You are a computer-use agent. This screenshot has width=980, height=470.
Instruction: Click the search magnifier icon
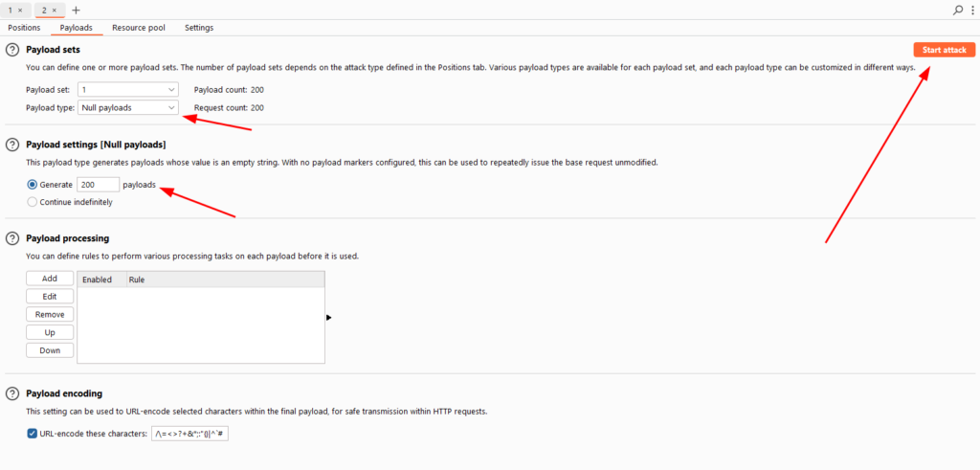pyautogui.click(x=958, y=10)
